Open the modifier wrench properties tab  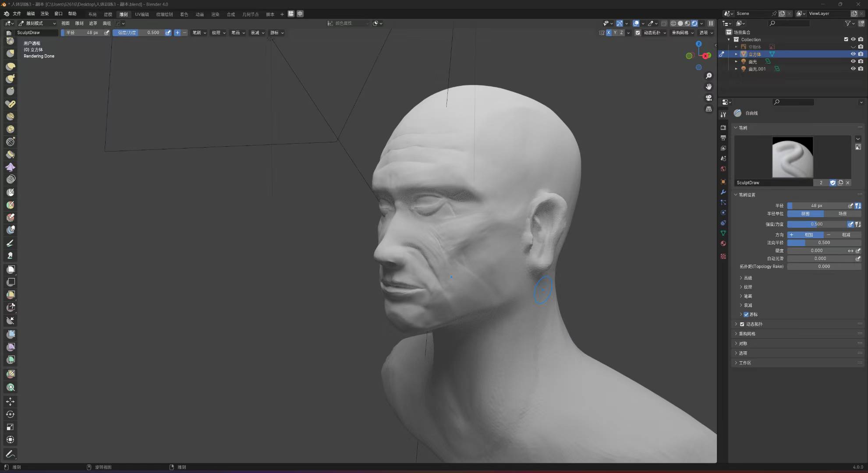[723, 192]
